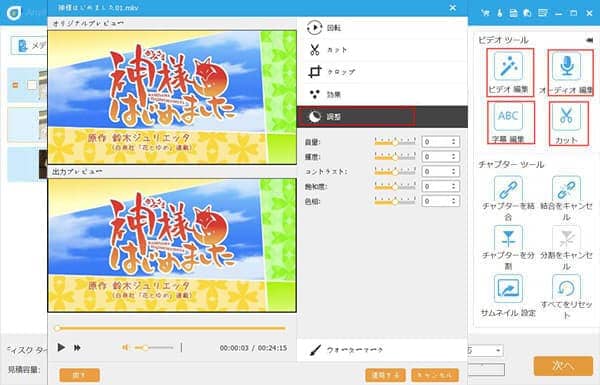Close the video edit dialog

click(453, 8)
